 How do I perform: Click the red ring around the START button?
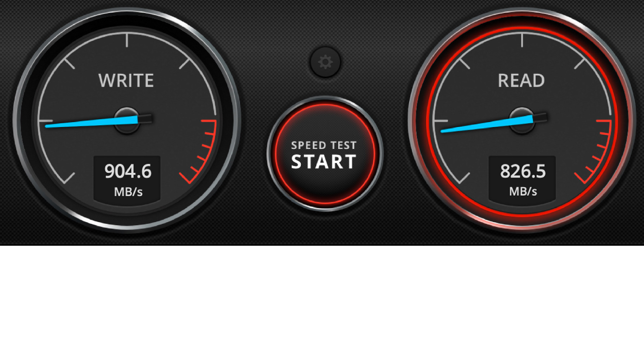pos(325,106)
